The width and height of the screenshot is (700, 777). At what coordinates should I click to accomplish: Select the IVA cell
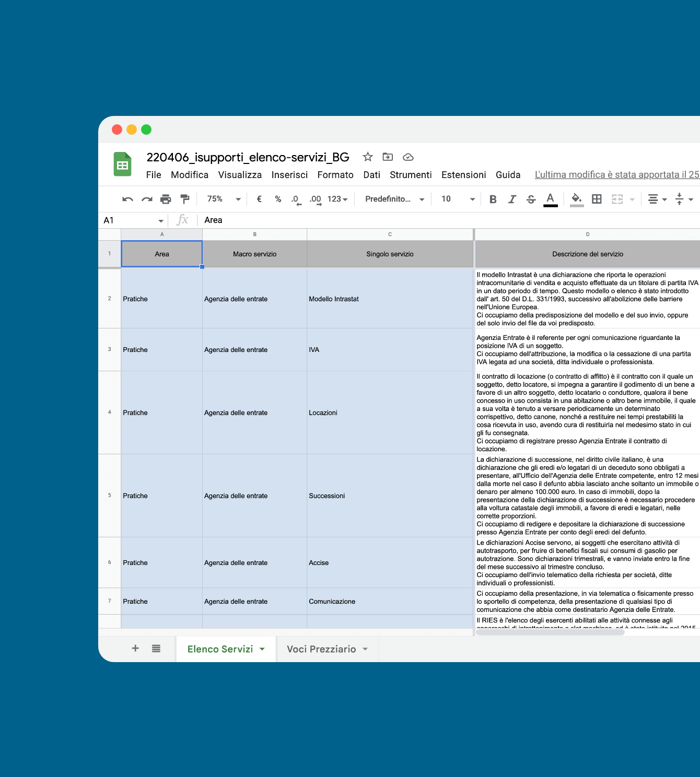click(x=390, y=350)
